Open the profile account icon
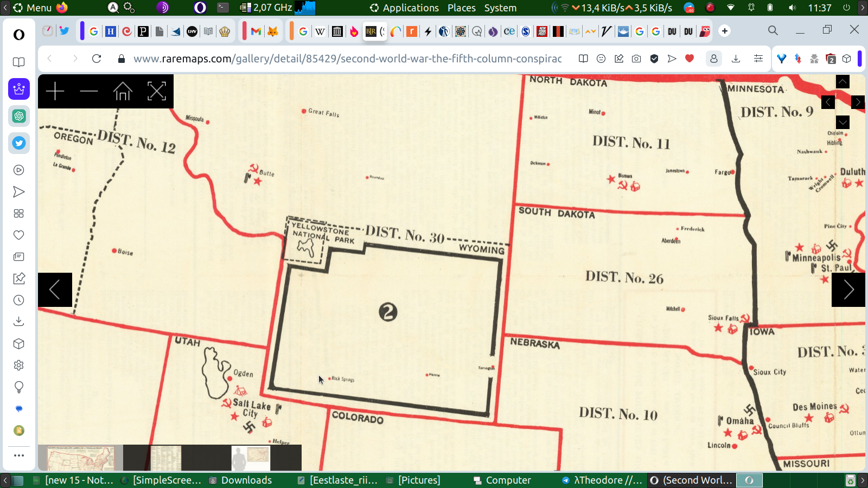 coord(713,59)
